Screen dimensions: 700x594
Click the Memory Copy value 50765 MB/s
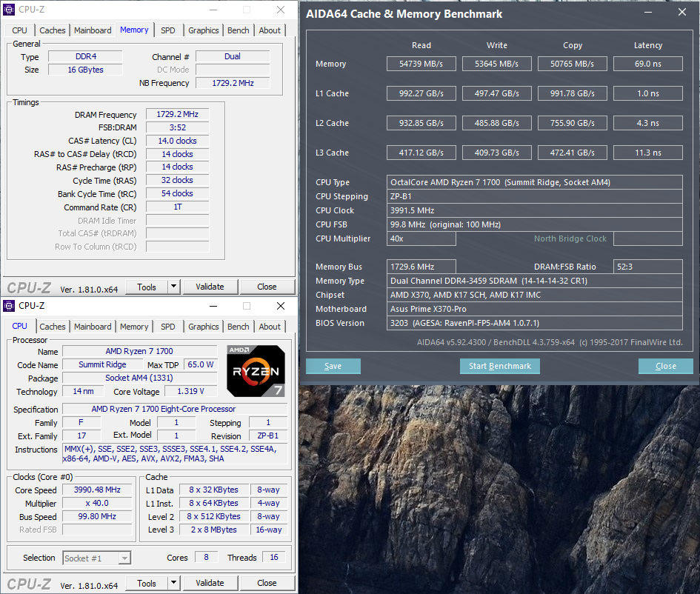point(573,64)
